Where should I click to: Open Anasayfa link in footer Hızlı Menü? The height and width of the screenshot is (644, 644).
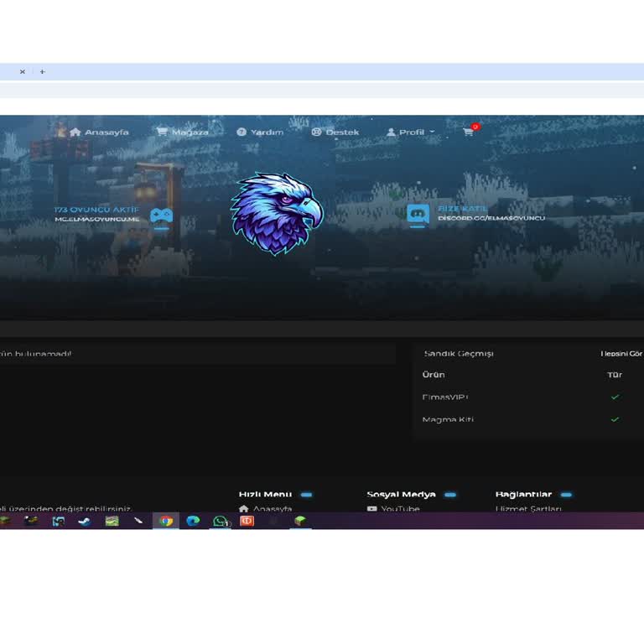point(273,508)
